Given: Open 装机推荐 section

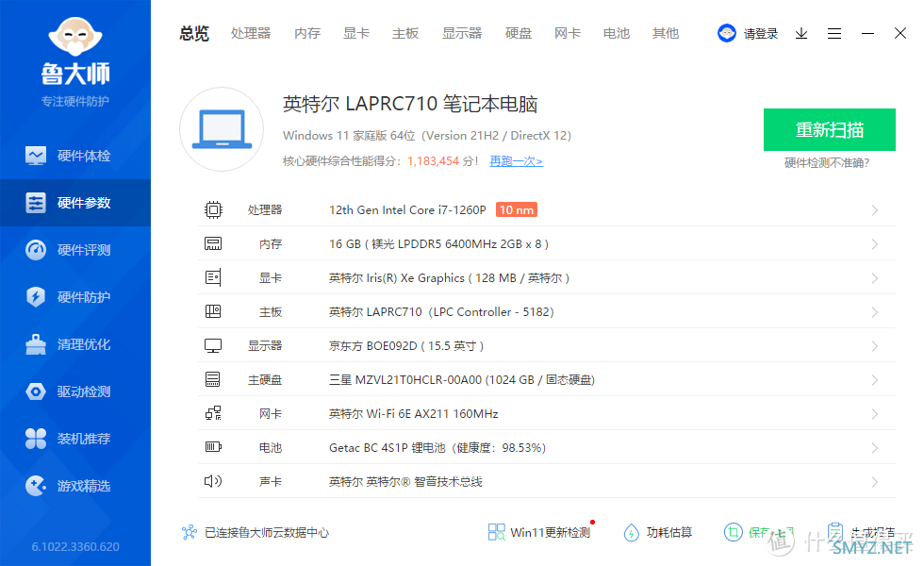Looking at the screenshot, I should tap(75, 439).
